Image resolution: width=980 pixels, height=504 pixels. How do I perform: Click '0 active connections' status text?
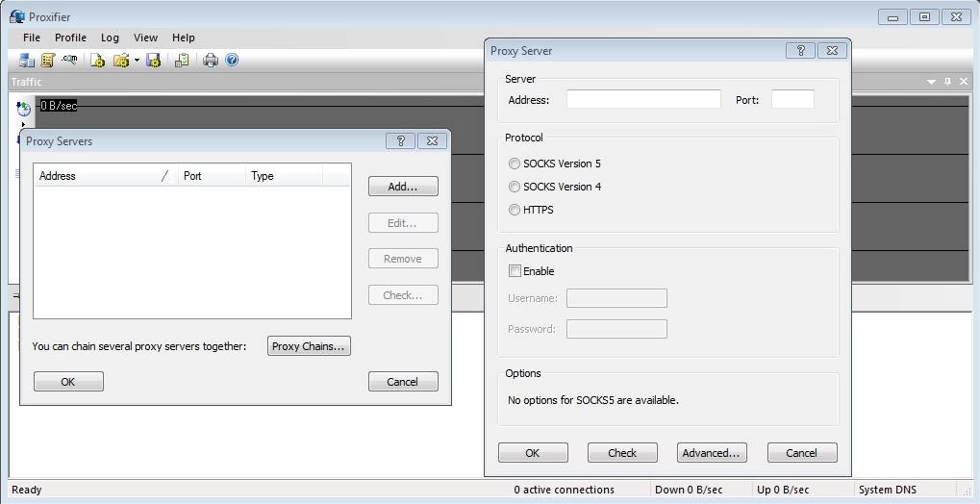(565, 491)
